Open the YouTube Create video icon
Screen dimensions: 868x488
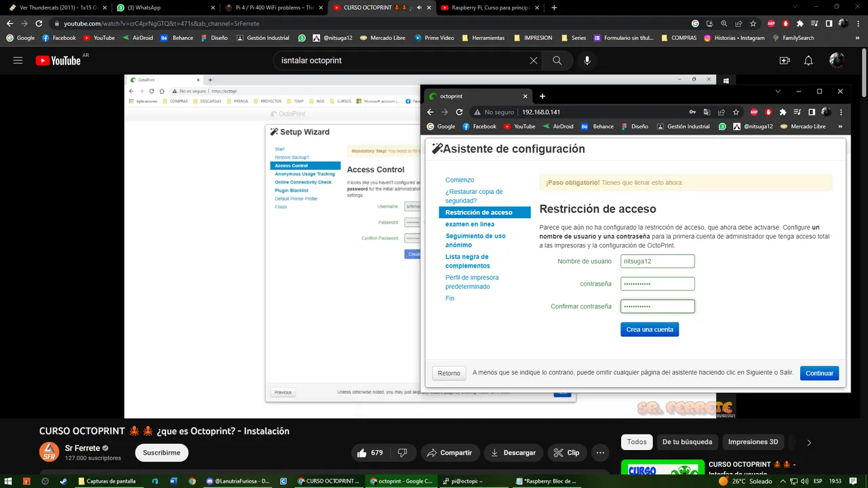pyautogui.click(x=785, y=60)
